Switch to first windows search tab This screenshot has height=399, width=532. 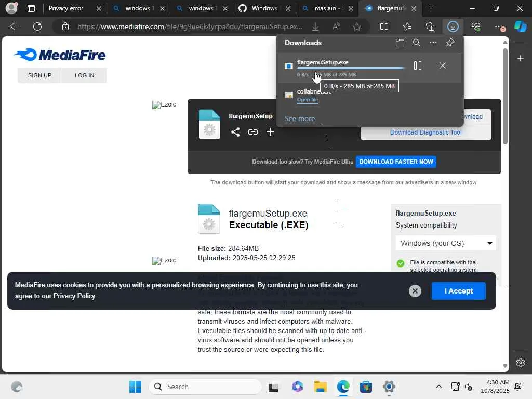(137, 8)
